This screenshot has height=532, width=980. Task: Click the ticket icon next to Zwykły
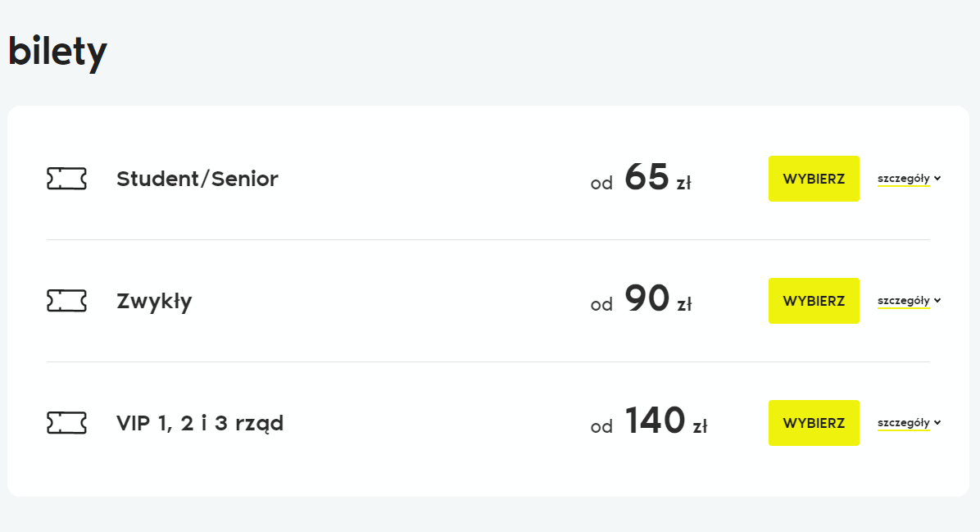[66, 301]
